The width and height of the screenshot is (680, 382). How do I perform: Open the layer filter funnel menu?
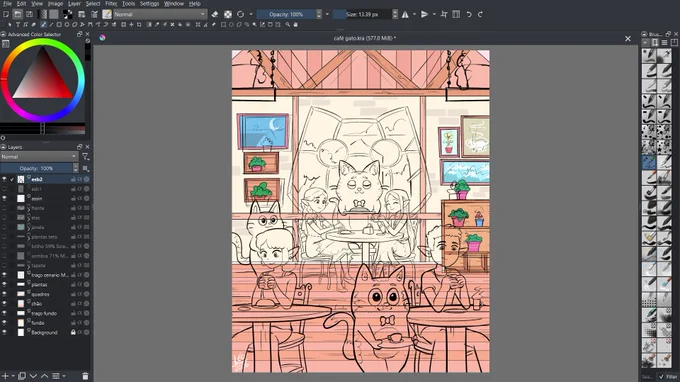click(85, 157)
